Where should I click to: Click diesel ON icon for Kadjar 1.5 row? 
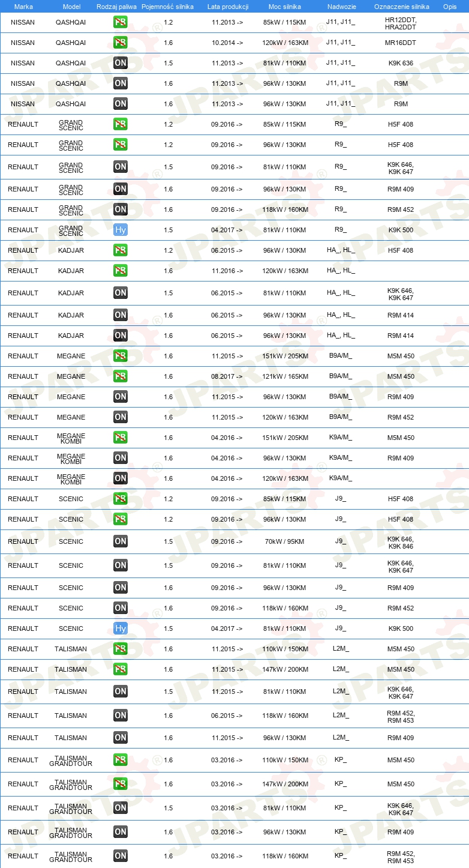pyautogui.click(x=121, y=293)
